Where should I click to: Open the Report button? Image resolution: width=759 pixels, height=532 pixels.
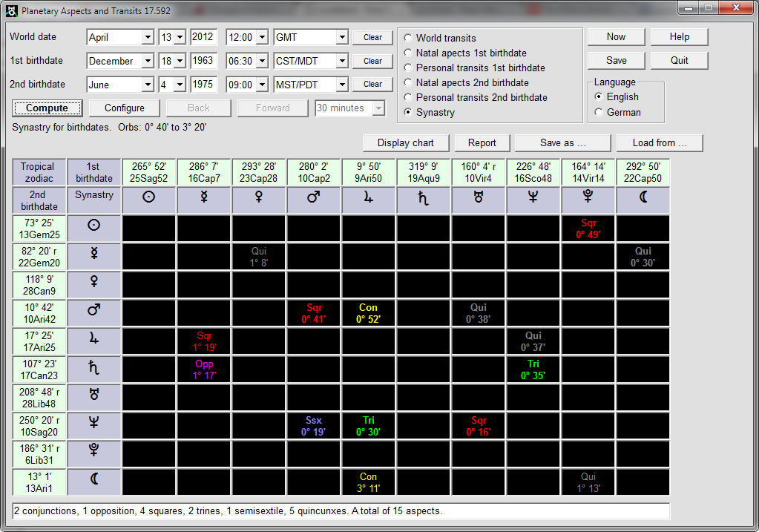click(x=482, y=142)
